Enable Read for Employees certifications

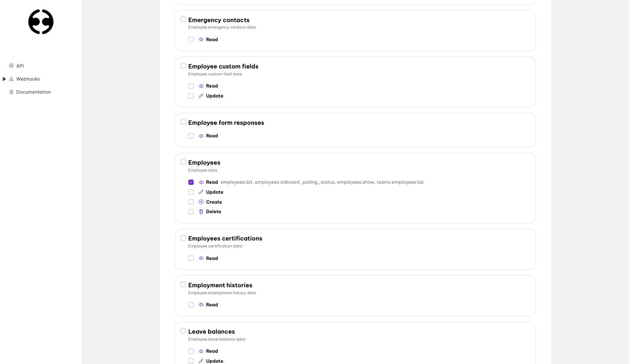[x=191, y=258]
